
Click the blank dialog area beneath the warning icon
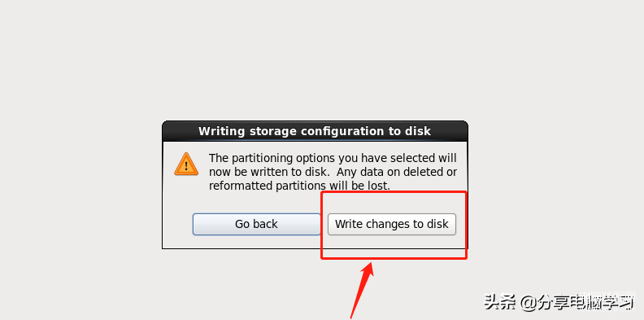pos(186,193)
